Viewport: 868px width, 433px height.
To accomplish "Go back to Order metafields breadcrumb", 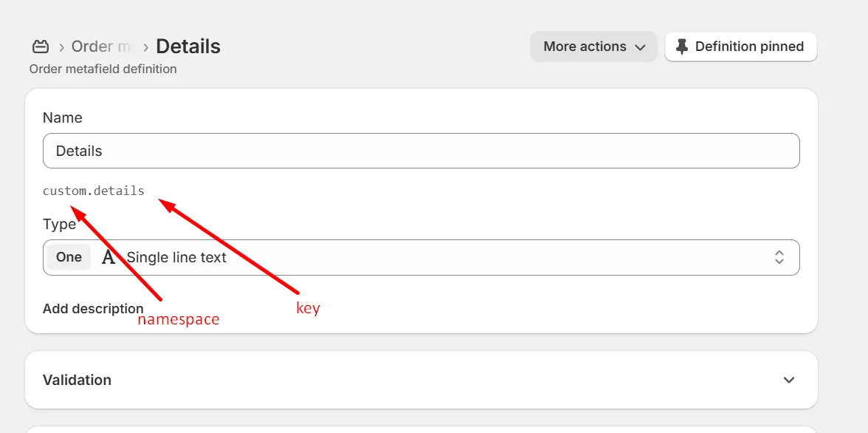I will [x=103, y=47].
